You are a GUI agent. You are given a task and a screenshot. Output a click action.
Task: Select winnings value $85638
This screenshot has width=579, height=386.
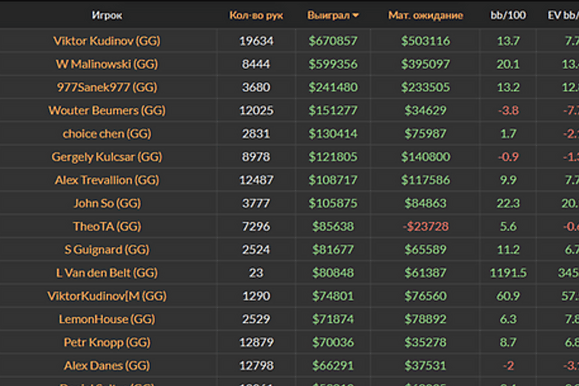click(333, 226)
